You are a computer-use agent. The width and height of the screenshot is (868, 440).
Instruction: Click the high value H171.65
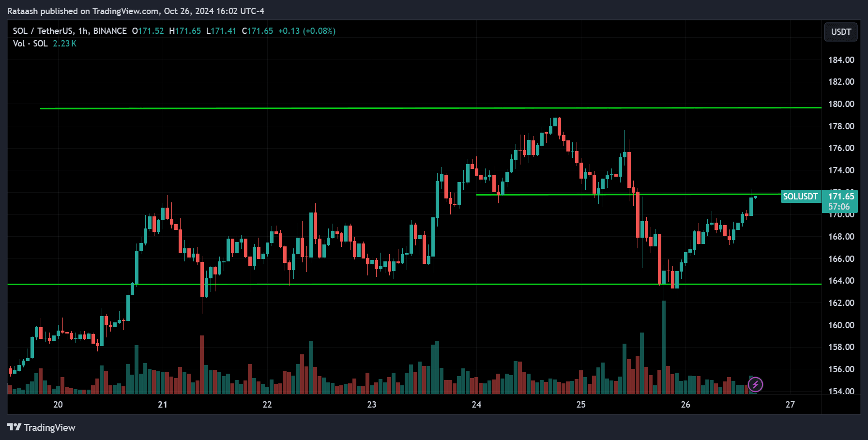(185, 31)
